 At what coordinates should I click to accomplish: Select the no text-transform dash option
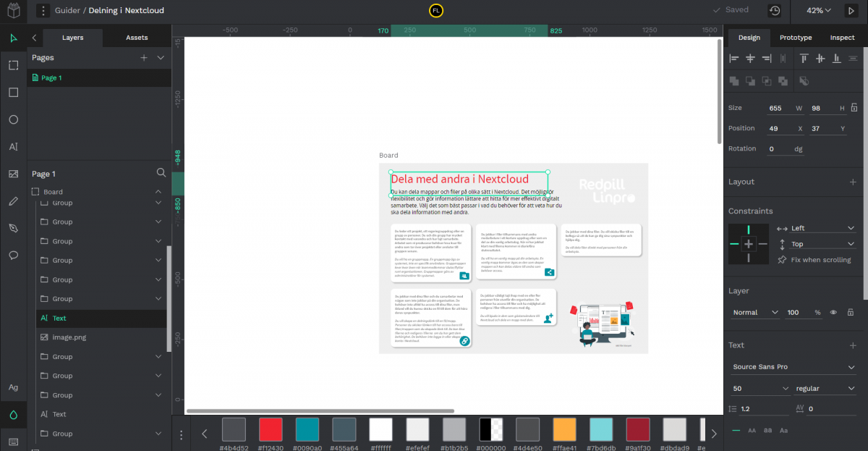point(736,430)
